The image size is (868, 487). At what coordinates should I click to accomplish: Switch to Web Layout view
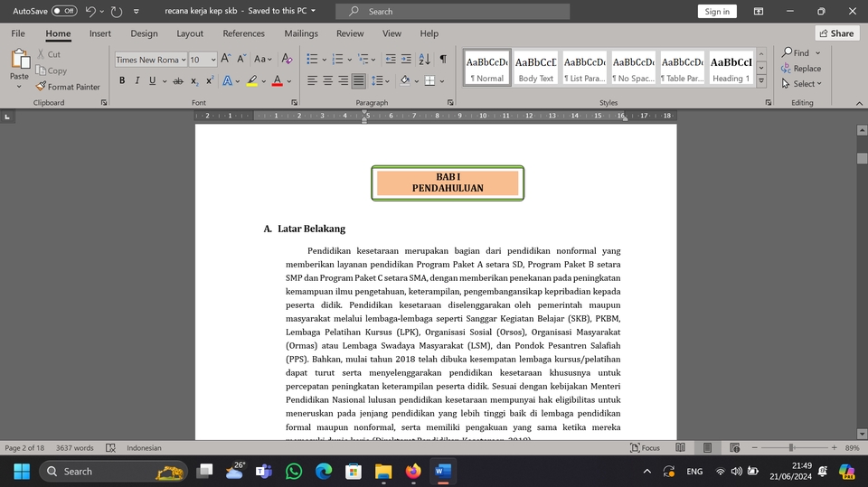pyautogui.click(x=734, y=448)
